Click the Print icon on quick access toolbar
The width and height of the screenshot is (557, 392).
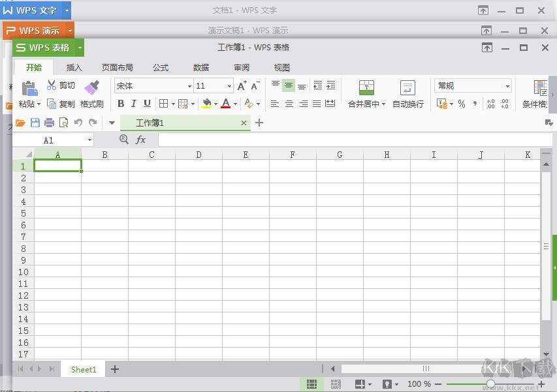pos(49,122)
